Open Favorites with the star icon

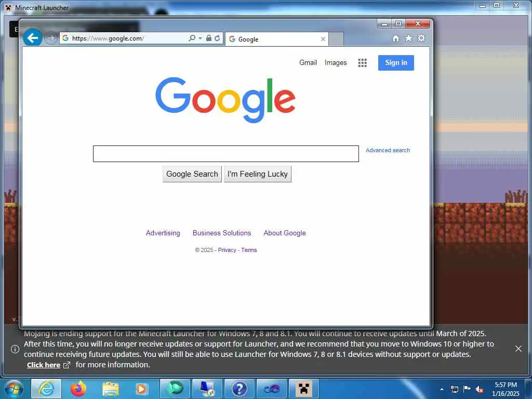coord(408,38)
